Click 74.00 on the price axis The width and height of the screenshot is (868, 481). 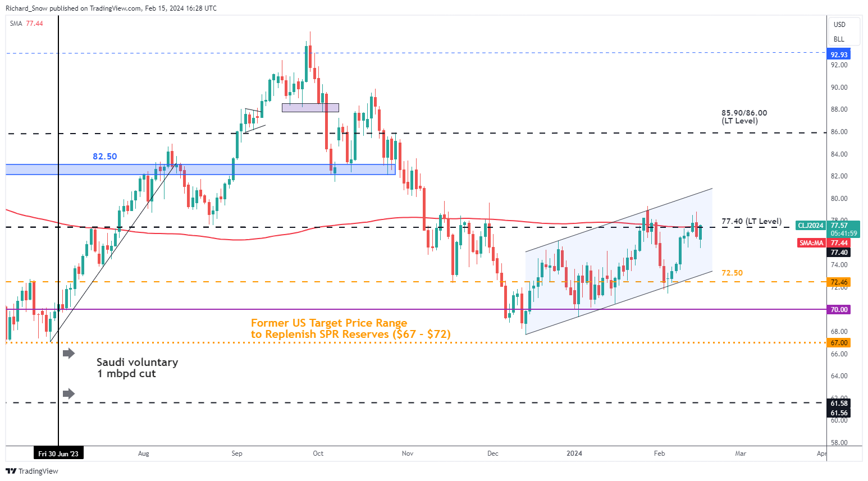click(839, 265)
